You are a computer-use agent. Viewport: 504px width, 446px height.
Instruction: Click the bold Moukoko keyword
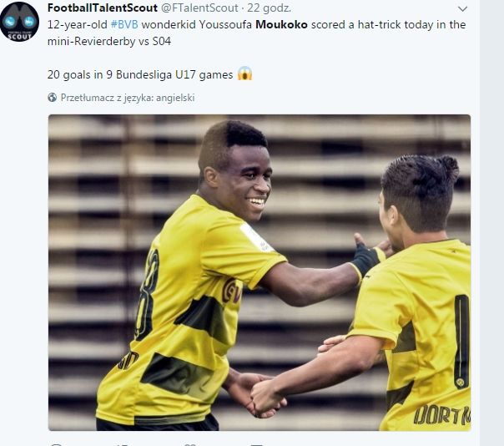pos(281,24)
